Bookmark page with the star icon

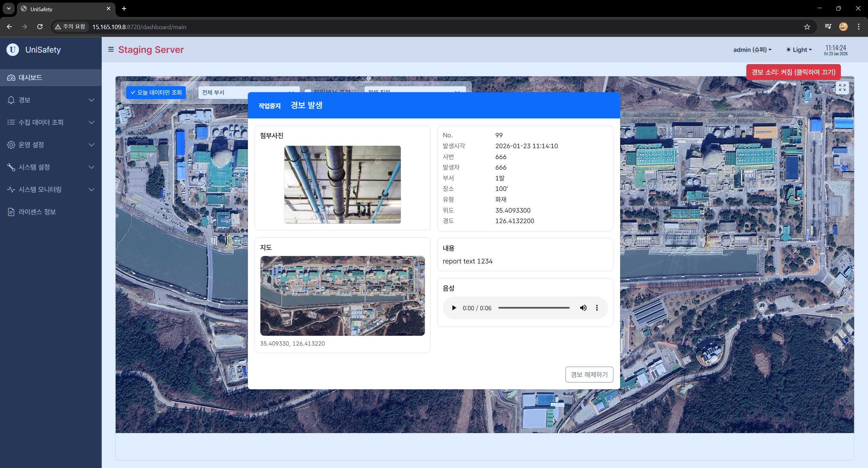[x=807, y=27]
